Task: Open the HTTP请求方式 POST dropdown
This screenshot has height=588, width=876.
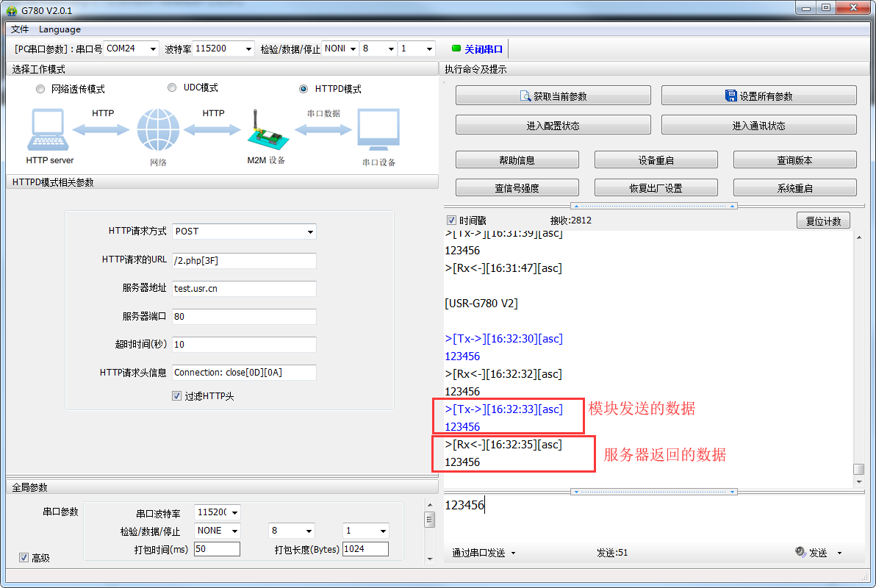Action: click(244, 232)
